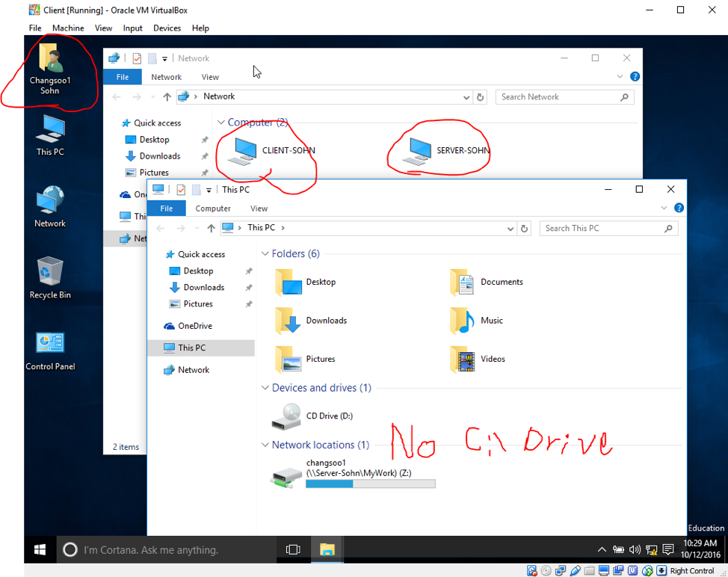Open volume control in system tray
The width and height of the screenshot is (728, 577).
[635, 549]
